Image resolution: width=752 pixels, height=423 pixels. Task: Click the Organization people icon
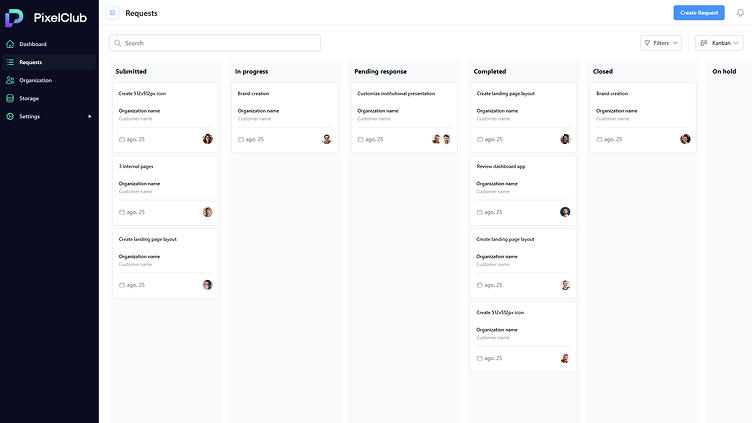coord(10,80)
